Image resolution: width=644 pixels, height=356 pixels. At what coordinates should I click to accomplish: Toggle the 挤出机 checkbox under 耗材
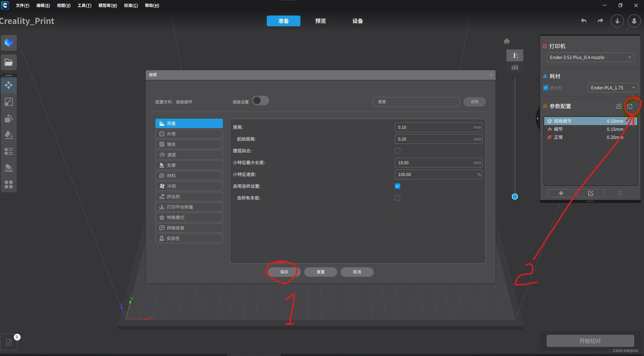click(x=546, y=88)
